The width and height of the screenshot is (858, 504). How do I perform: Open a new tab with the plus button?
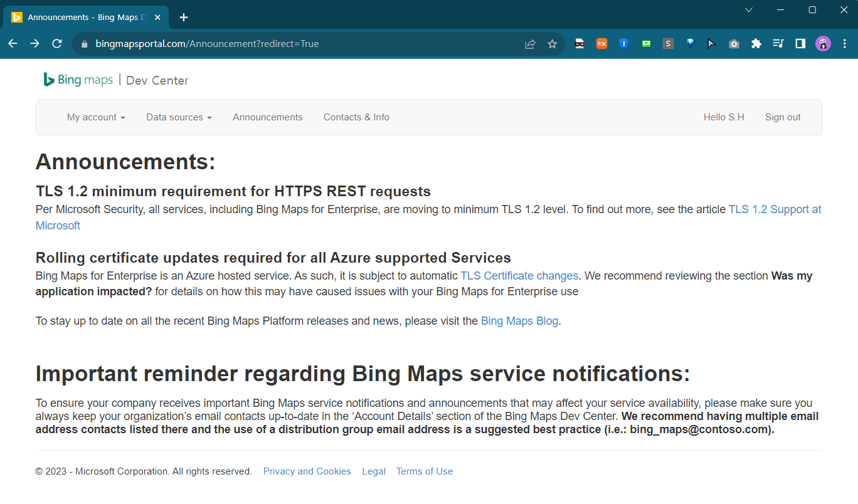point(184,17)
